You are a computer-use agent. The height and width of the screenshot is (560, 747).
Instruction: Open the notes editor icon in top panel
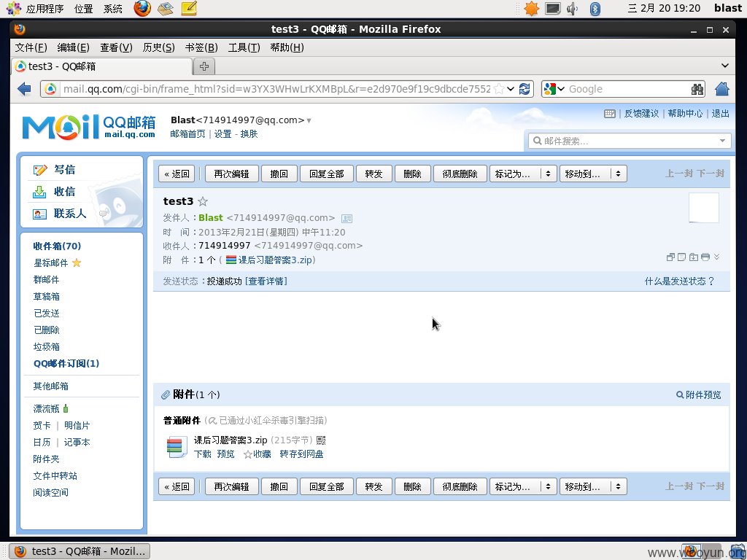(189, 8)
